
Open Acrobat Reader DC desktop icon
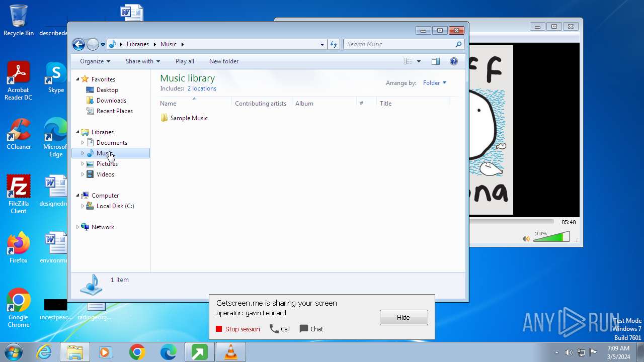19,80
